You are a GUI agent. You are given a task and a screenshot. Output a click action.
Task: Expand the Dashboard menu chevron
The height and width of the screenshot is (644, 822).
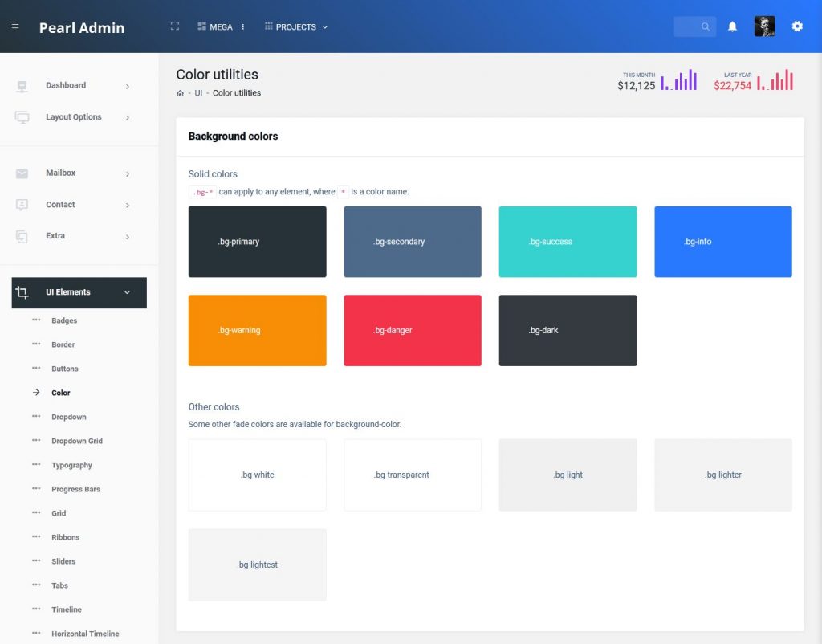click(x=128, y=87)
